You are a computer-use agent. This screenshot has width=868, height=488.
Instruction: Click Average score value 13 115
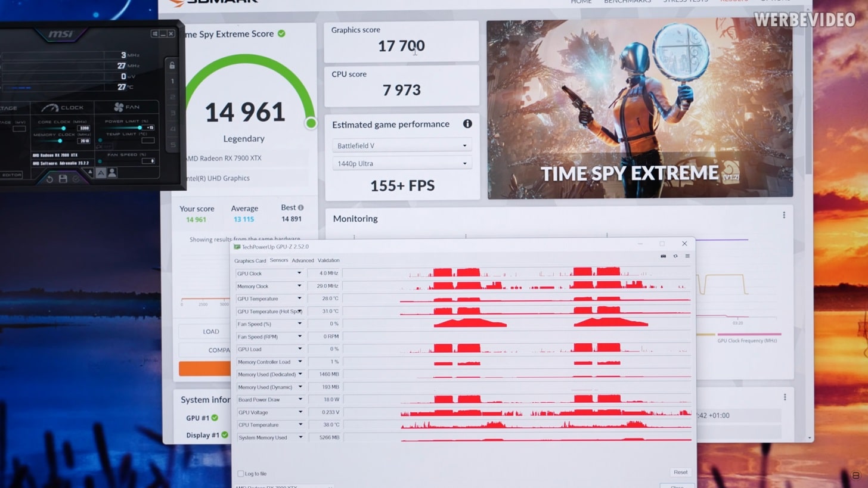pos(244,219)
